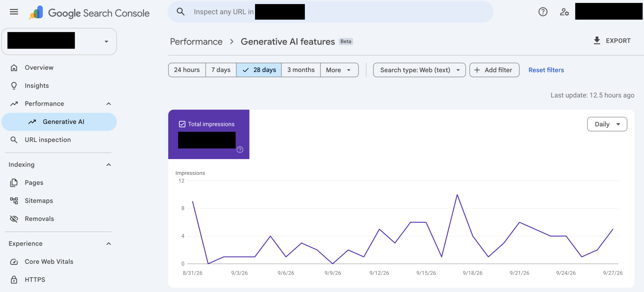
Task: Open the Insights menu item
Action: pos(59,86)
